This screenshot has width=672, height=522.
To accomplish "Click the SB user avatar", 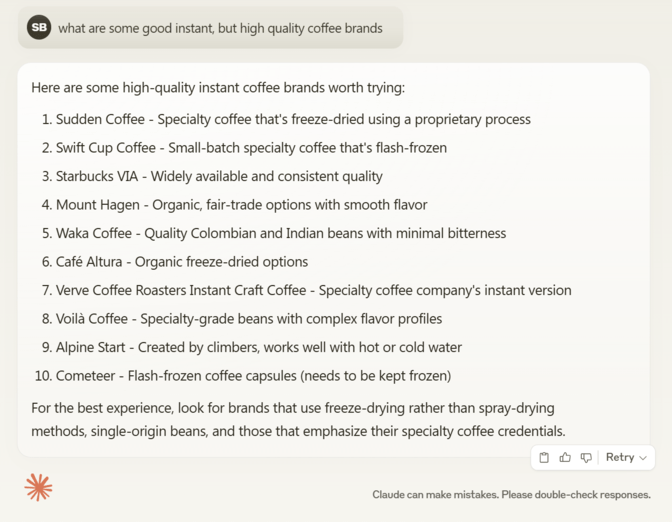I will (39, 27).
